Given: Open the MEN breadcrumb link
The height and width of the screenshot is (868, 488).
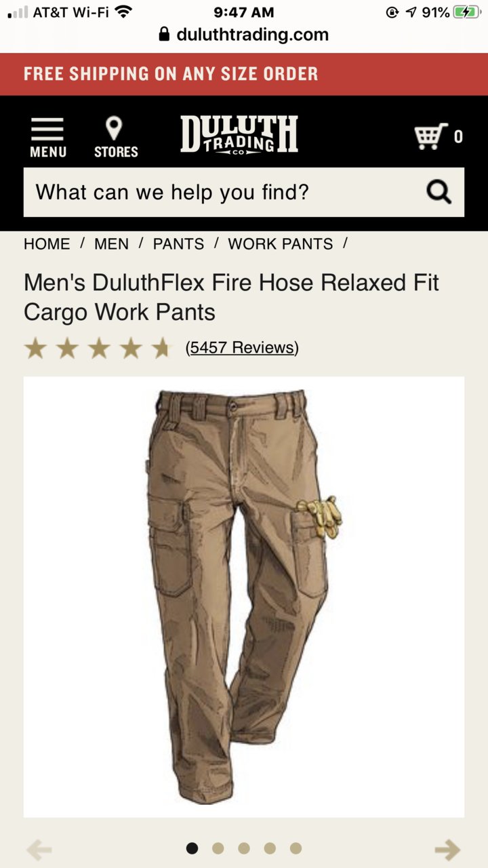Looking at the screenshot, I should [111, 244].
